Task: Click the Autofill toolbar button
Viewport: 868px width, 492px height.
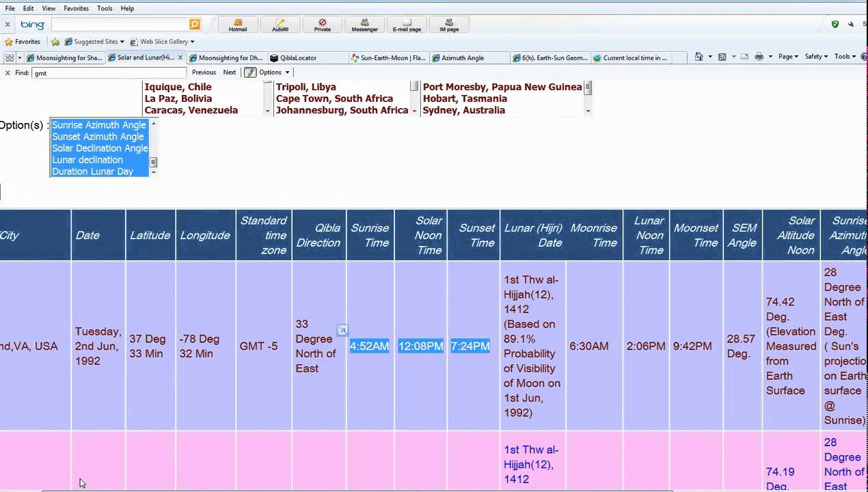Action: click(x=280, y=25)
